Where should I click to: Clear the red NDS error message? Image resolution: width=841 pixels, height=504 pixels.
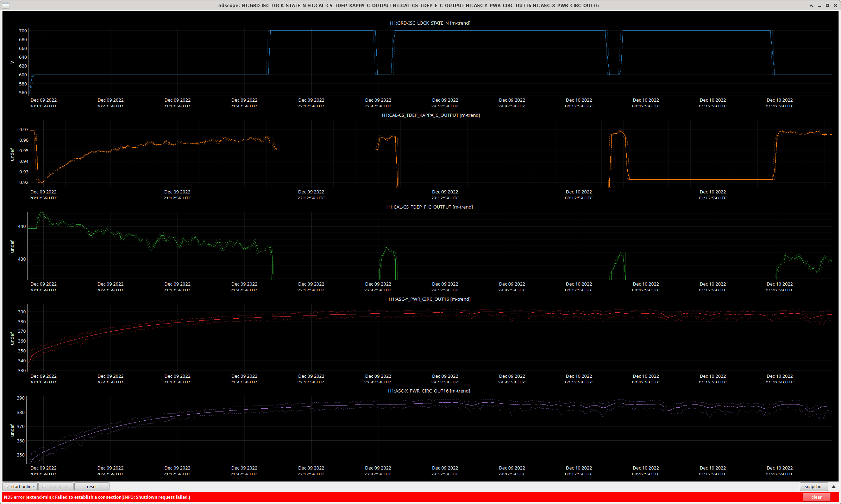[816, 497]
